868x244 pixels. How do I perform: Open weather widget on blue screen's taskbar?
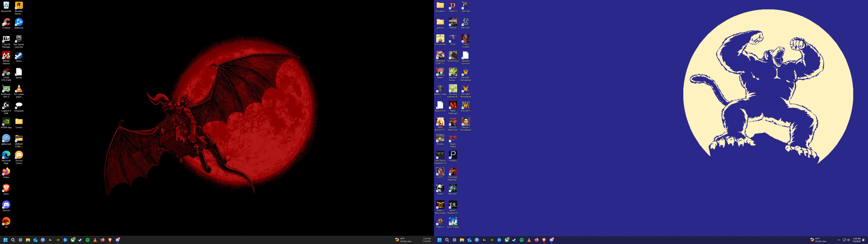tap(818, 240)
